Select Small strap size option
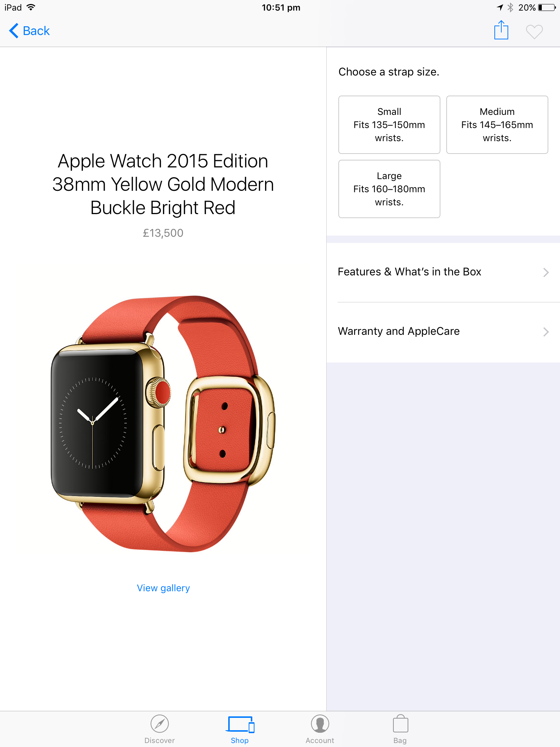The height and width of the screenshot is (747, 560). [x=389, y=125]
